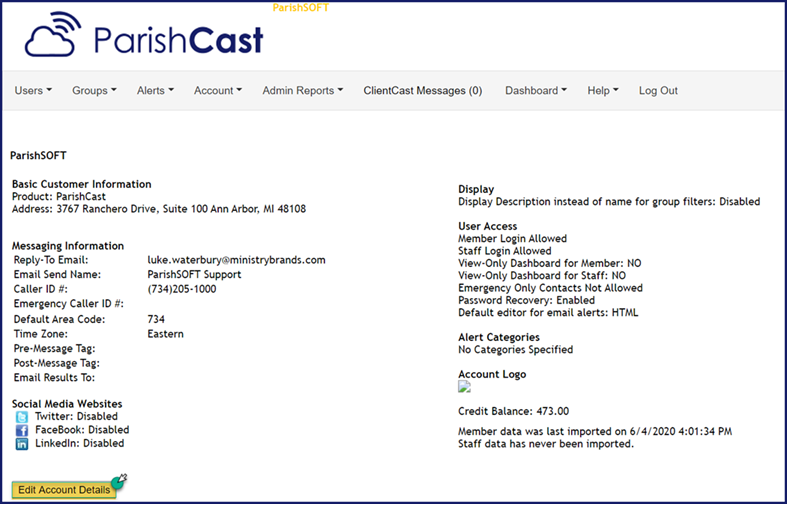The image size is (787, 505).
Task: Click Password Recovery: Enabled text
Action: [527, 300]
